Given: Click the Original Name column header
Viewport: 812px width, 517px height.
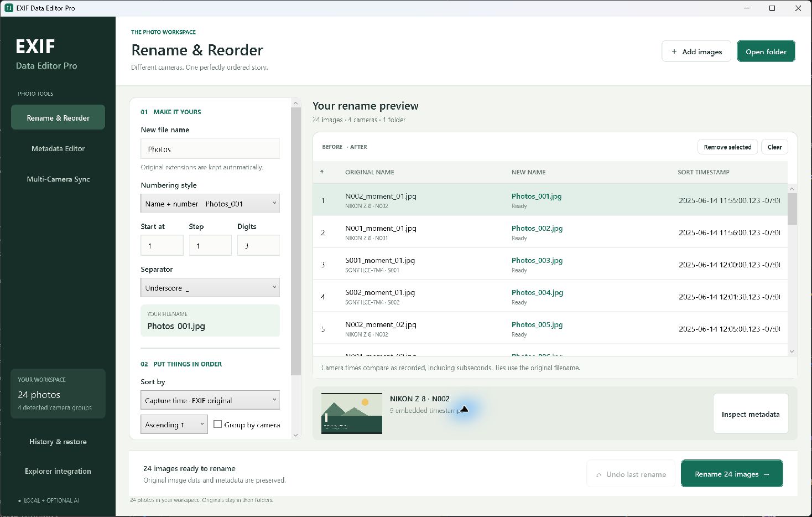Looking at the screenshot, I should pos(369,172).
